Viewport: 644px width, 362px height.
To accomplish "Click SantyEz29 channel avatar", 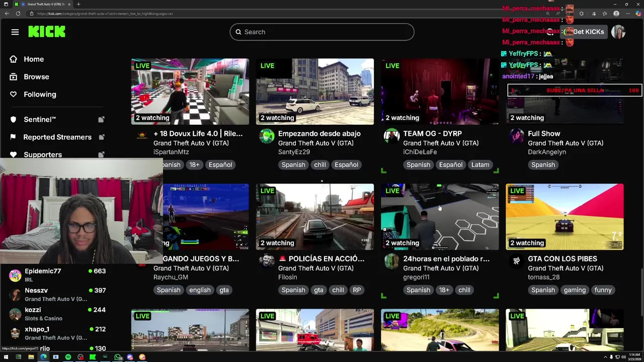I will click(x=267, y=136).
